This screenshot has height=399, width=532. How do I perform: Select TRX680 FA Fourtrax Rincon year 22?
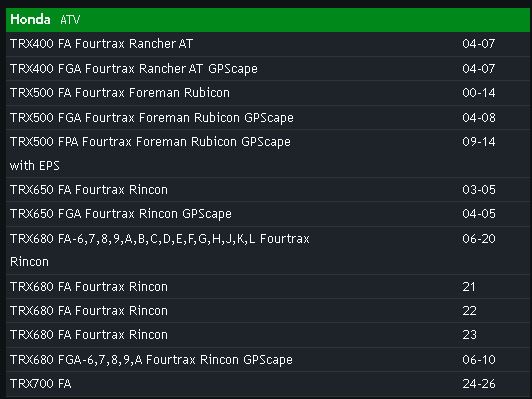pyautogui.click(x=268, y=311)
